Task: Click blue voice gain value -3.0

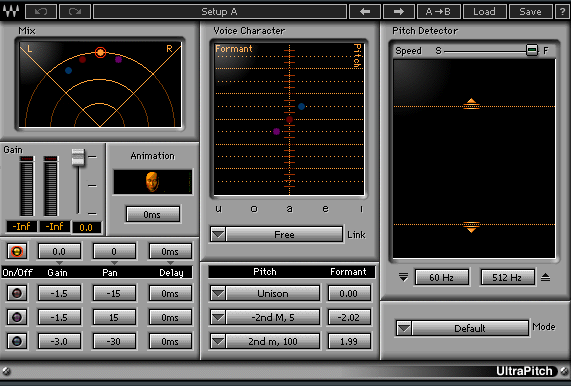Action: coord(59,341)
